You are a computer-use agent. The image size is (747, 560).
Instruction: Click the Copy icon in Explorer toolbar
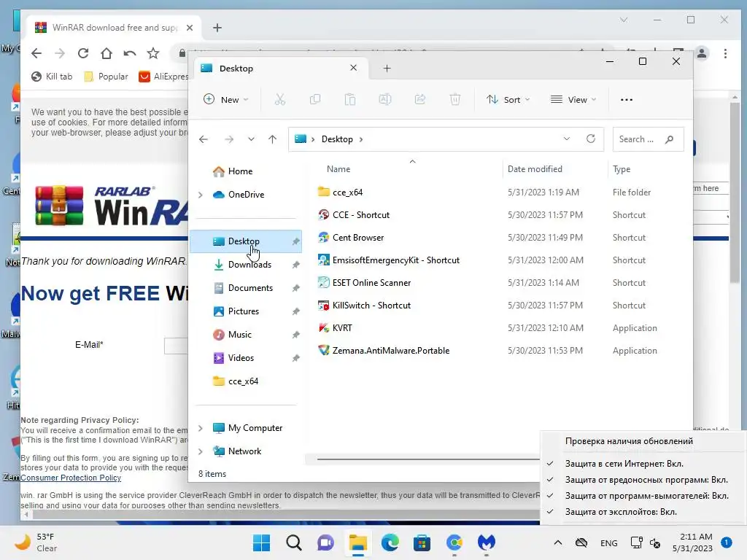(x=315, y=99)
